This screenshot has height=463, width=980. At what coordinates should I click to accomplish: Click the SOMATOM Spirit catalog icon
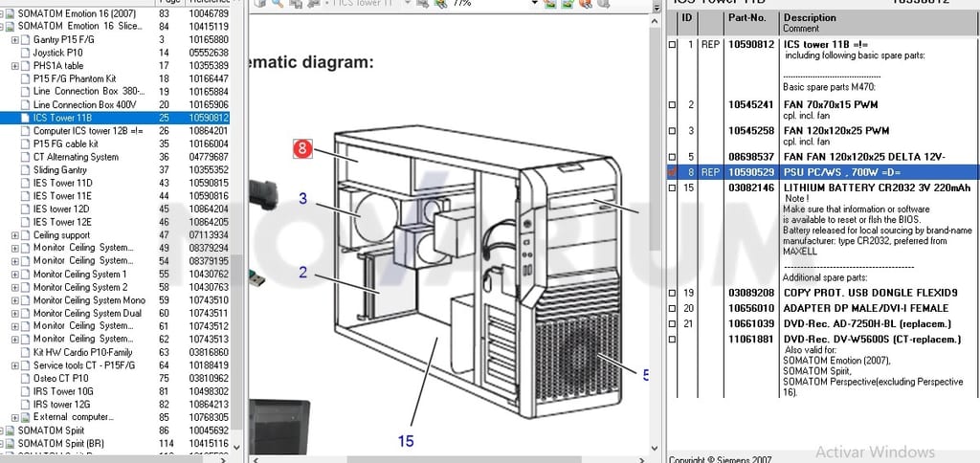click(10, 430)
